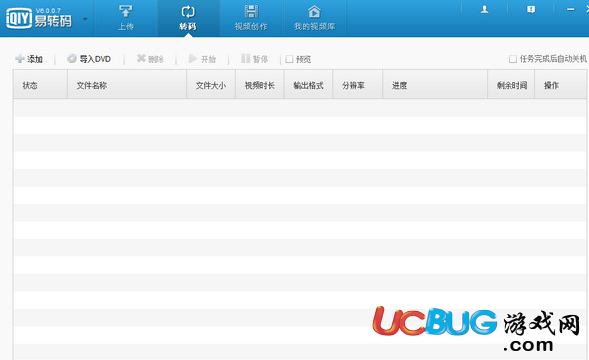Click the 添加 add file button
The image size is (589, 360).
pos(29,59)
